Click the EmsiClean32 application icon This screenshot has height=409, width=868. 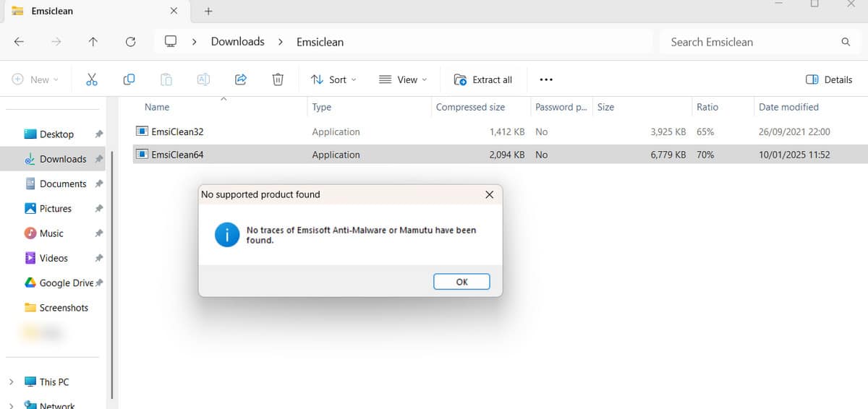(142, 132)
